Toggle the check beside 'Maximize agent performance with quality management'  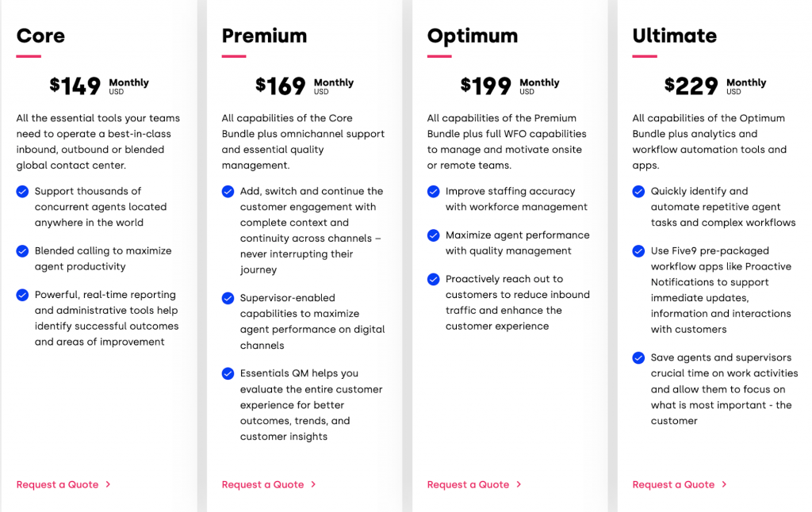click(x=433, y=235)
